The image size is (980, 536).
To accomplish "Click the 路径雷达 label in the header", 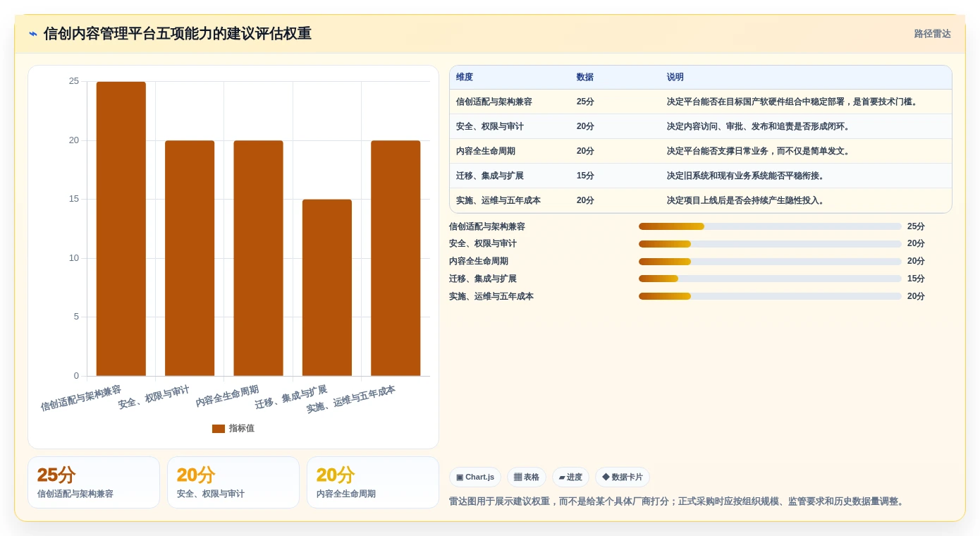I will pos(932,34).
